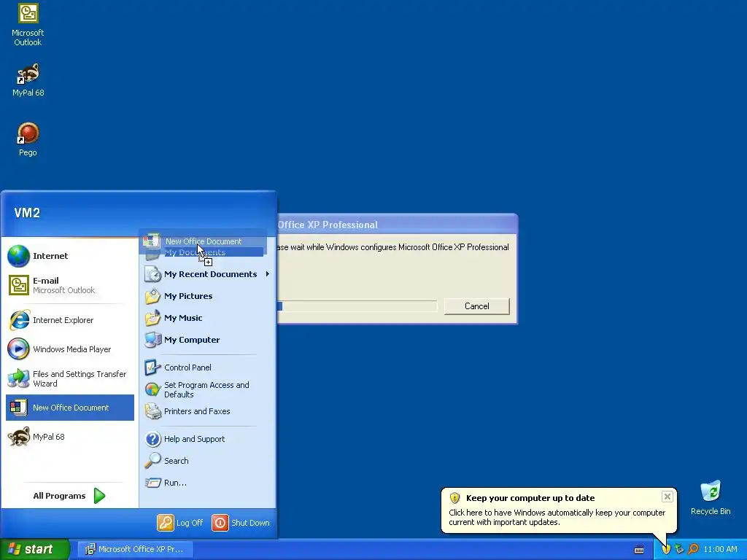Open E-mail Microsoft Outlook in Start menu
Image resolution: width=747 pixels, height=560 pixels.
(x=70, y=285)
